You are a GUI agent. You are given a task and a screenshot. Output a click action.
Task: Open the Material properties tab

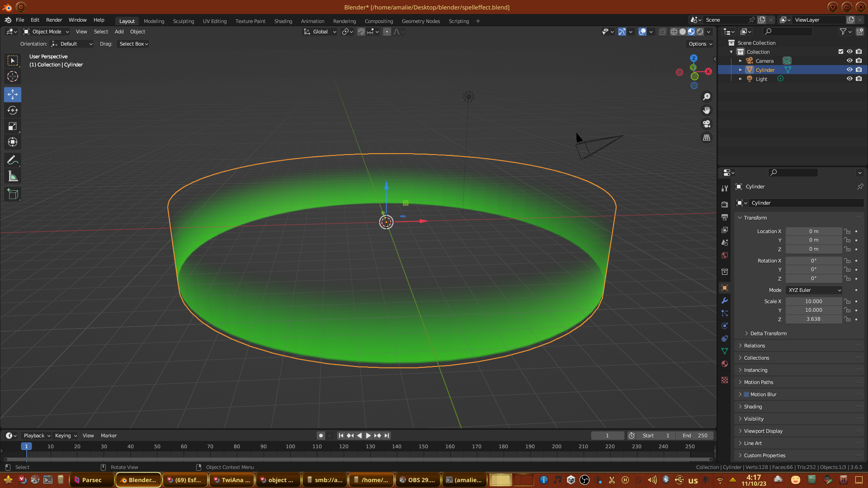coord(725,364)
